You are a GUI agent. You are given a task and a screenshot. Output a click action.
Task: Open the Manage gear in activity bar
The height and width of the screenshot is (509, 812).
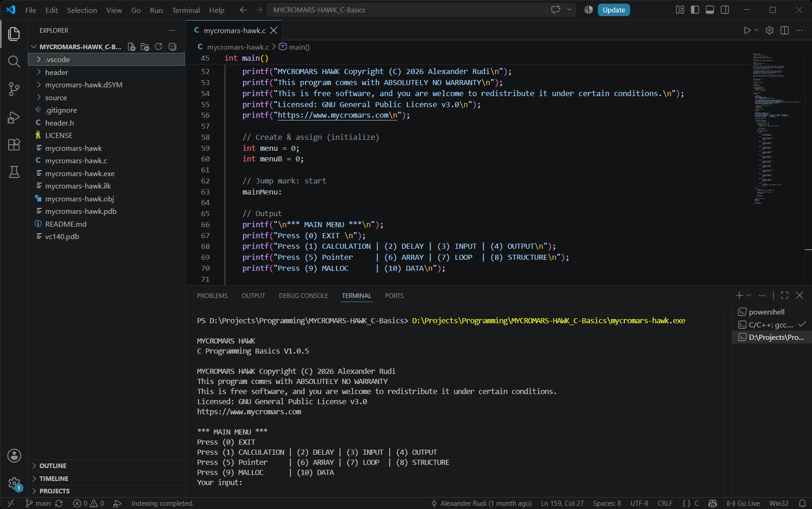(x=14, y=483)
